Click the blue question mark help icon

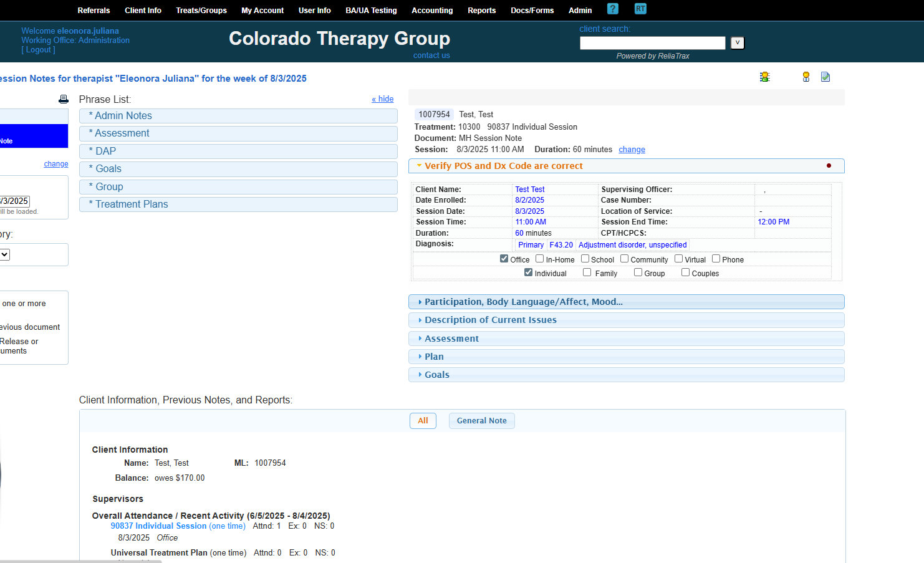[612, 9]
